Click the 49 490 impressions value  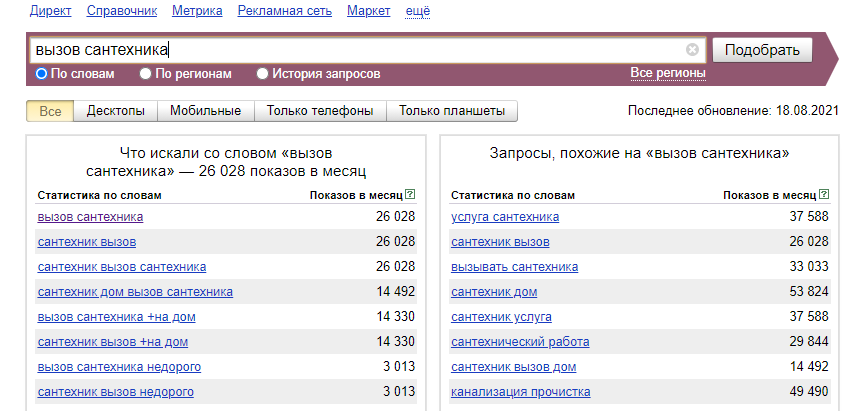click(x=809, y=392)
